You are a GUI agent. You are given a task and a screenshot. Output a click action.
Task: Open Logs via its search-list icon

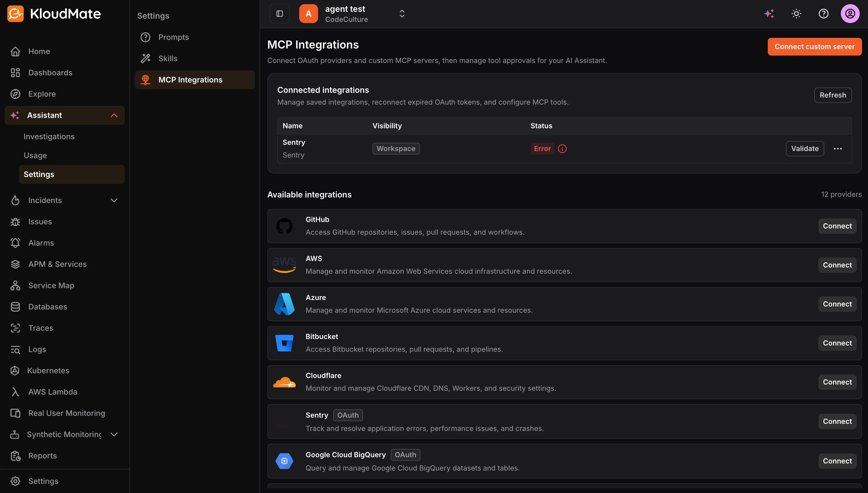15,349
